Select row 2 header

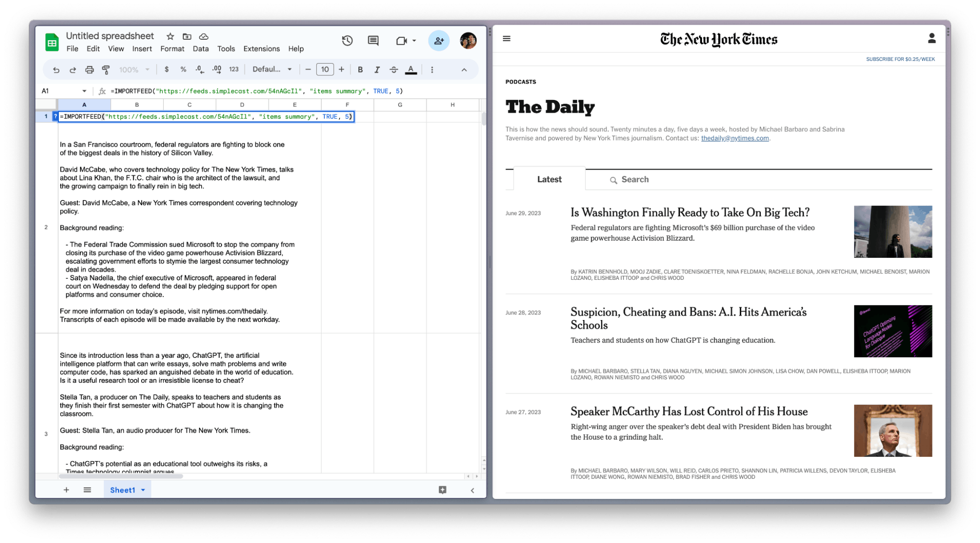(46, 227)
